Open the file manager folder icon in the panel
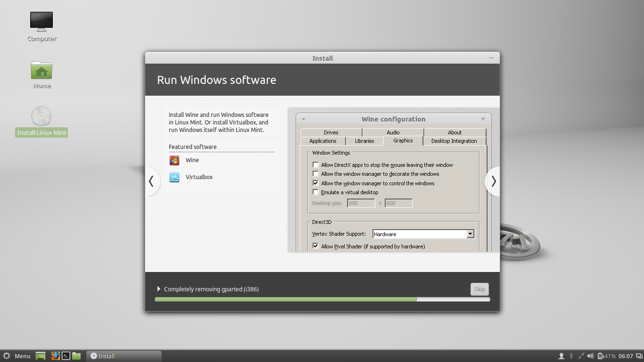The image size is (644, 362). click(76, 356)
